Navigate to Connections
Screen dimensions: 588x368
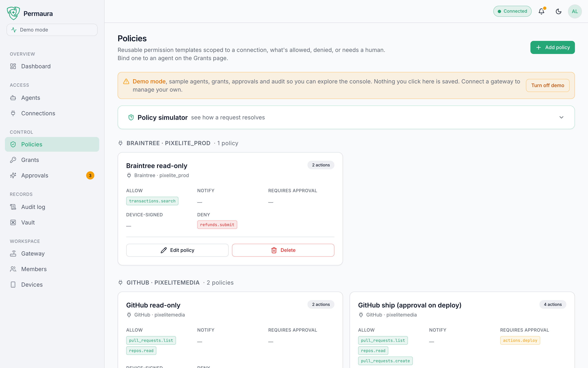[52, 113]
